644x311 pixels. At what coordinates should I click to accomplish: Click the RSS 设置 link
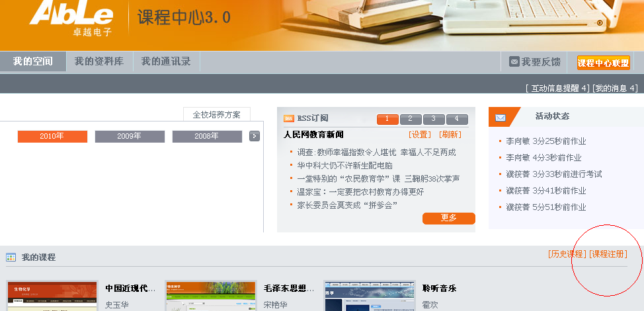[420, 135]
